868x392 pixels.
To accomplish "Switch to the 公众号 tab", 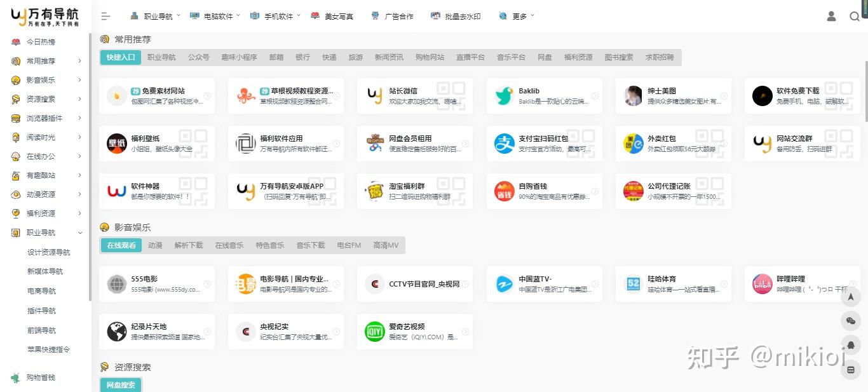I will 199,57.
